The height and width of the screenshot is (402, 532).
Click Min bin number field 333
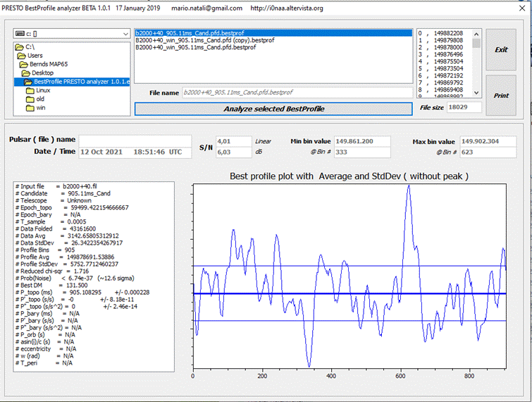click(x=362, y=152)
